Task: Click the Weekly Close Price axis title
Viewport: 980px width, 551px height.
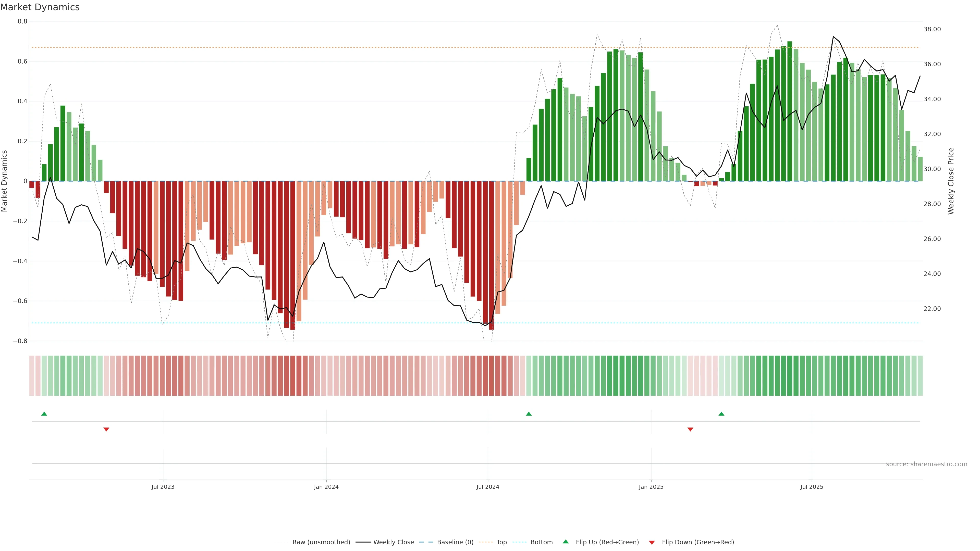Action: [951, 181]
